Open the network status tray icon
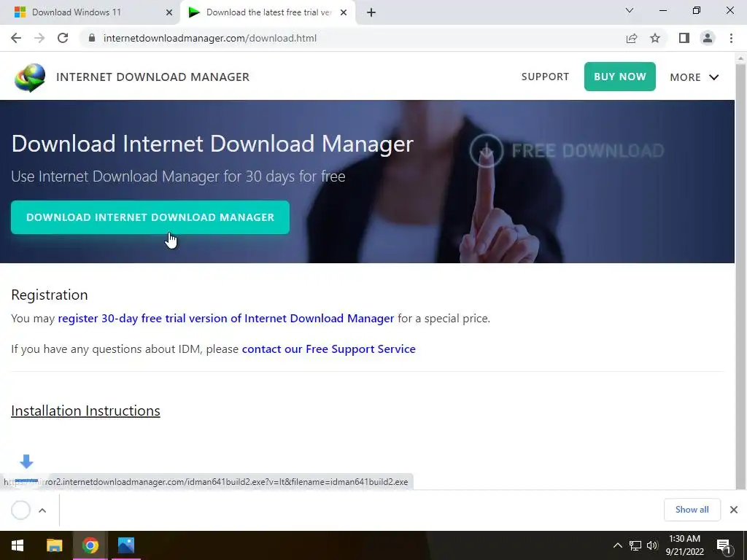The height and width of the screenshot is (560, 747). click(x=635, y=545)
